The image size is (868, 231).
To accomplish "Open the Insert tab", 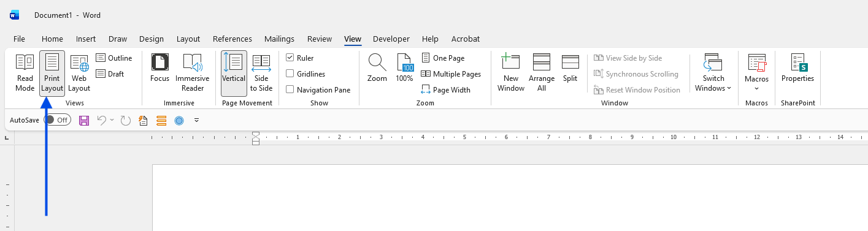I will point(86,39).
